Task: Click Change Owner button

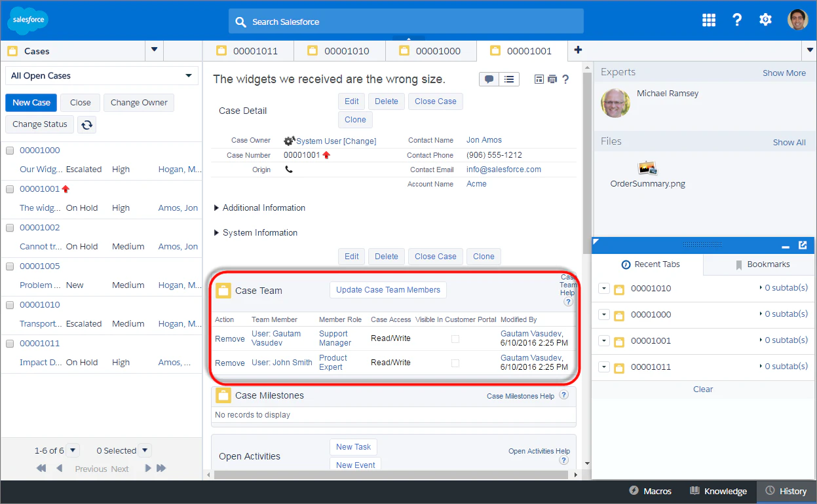Action: 139,102
